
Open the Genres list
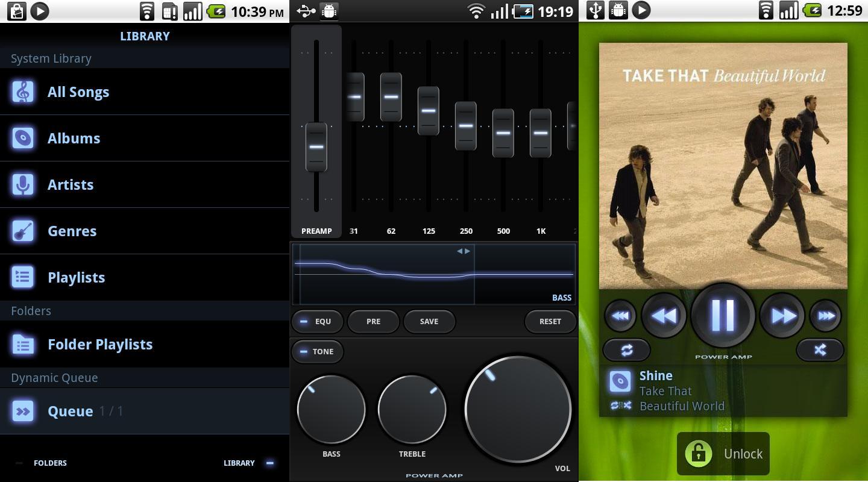145,231
